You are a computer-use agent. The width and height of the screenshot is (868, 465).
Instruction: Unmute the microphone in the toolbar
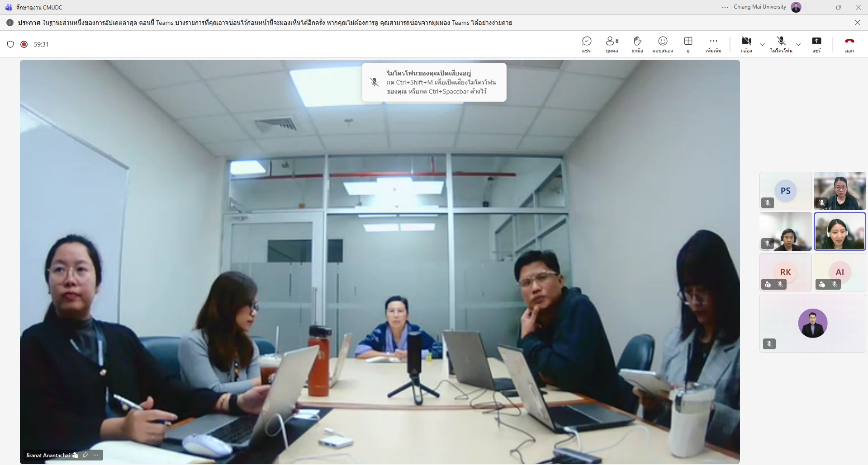pos(781,44)
